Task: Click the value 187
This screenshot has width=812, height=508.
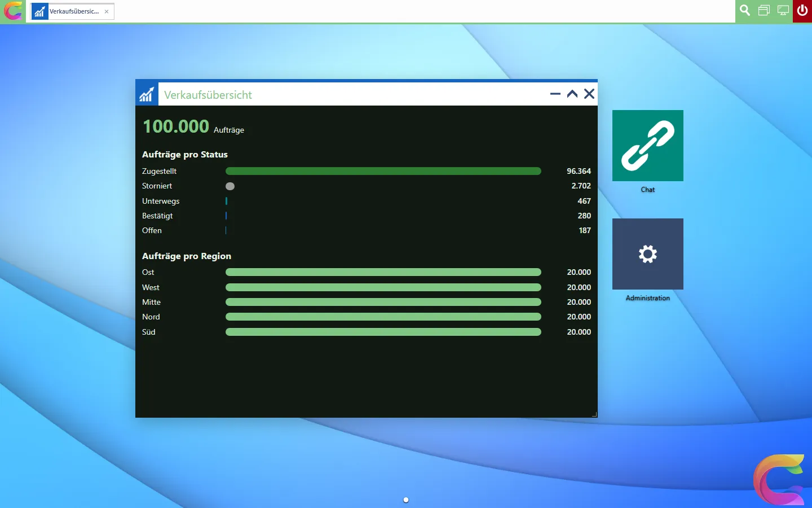Action: (585, 230)
